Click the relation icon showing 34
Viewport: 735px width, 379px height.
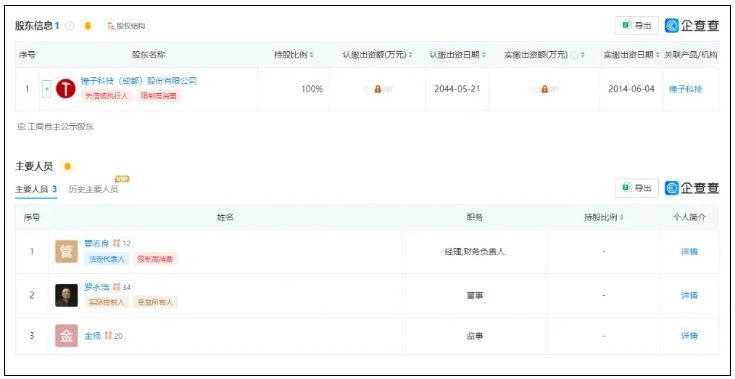[122, 287]
